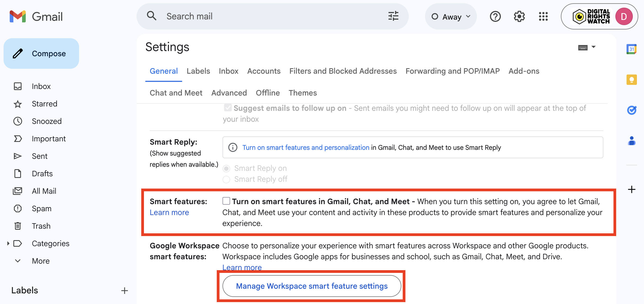Image resolution: width=644 pixels, height=304 pixels.
Task: Click the Help question mark icon
Action: (x=495, y=17)
